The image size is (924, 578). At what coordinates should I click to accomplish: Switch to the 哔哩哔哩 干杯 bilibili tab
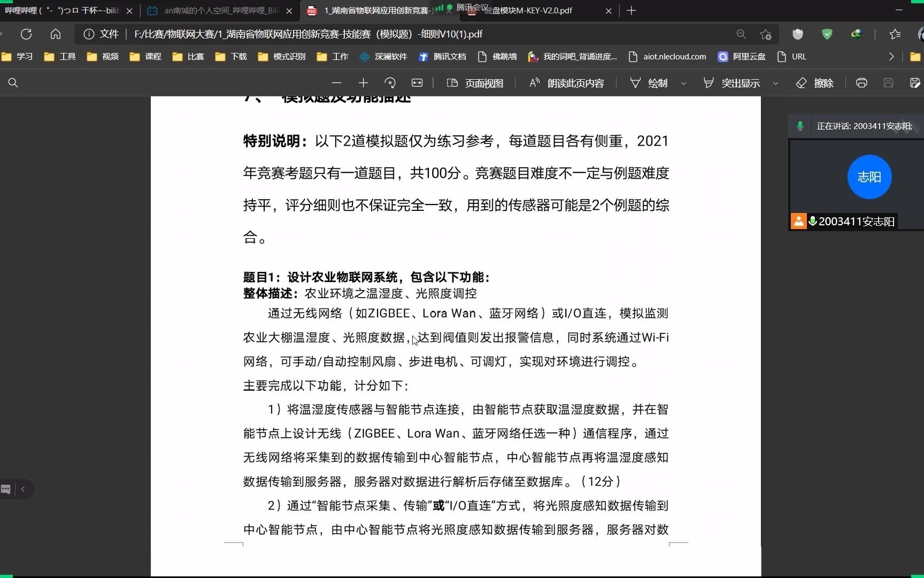point(61,11)
